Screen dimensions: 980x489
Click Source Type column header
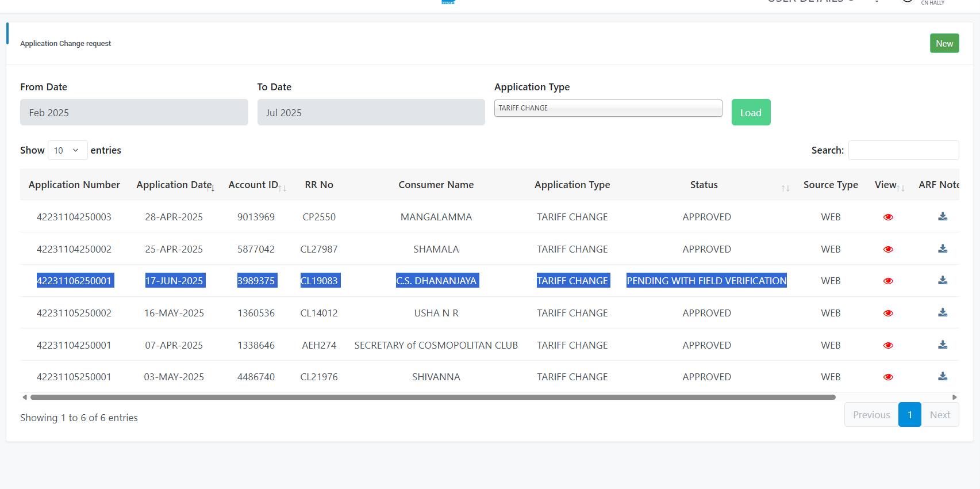[x=831, y=185]
